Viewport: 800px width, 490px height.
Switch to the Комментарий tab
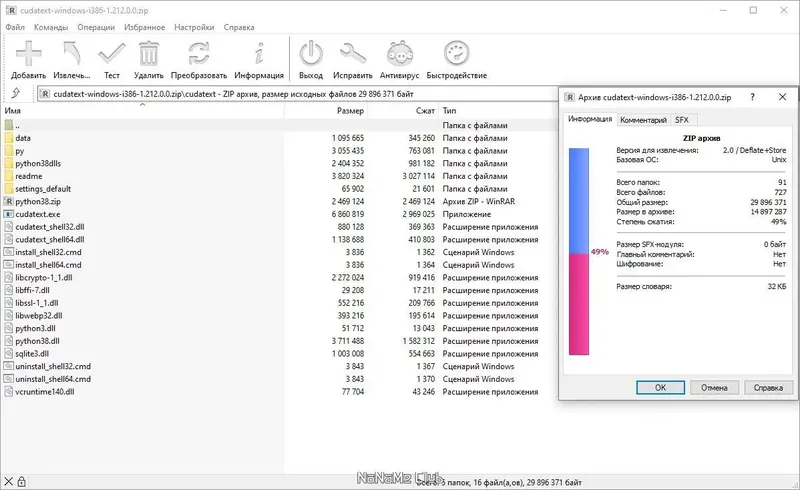(643, 120)
